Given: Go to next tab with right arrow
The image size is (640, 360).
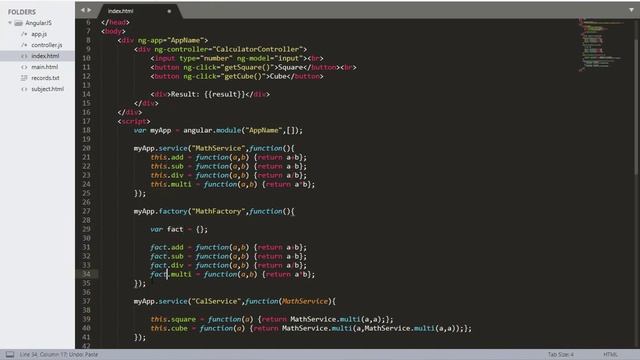Looking at the screenshot, I should [x=89, y=10].
